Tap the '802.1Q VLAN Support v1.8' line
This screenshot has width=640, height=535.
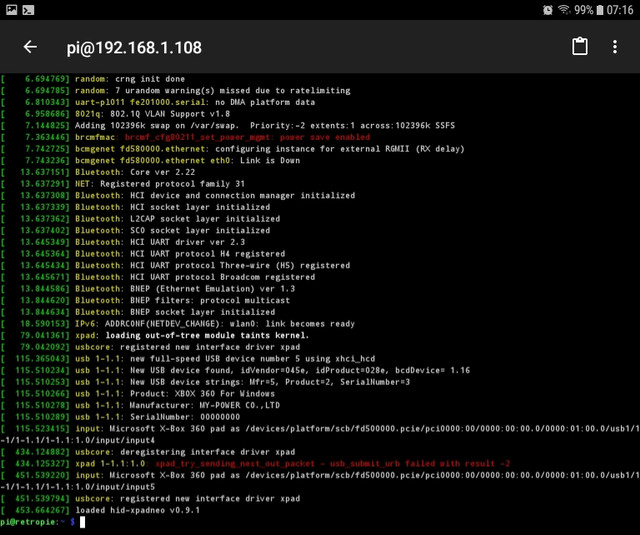[x=115, y=114]
